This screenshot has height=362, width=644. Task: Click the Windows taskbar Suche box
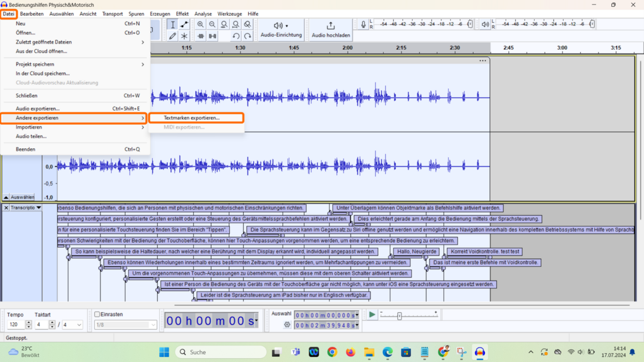pyautogui.click(x=221, y=352)
